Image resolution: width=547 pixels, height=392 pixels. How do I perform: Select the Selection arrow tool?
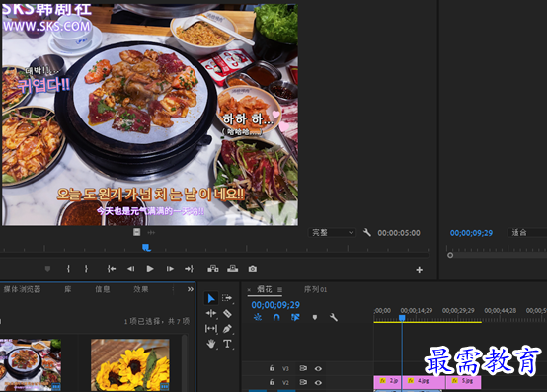[211, 298]
